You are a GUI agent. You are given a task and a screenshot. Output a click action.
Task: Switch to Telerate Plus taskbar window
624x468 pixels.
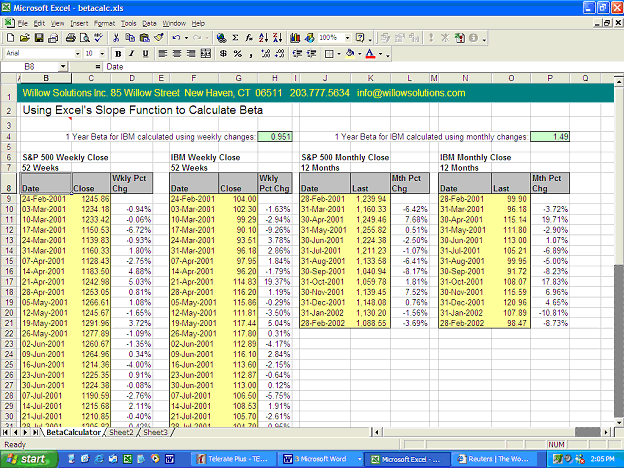(233, 459)
